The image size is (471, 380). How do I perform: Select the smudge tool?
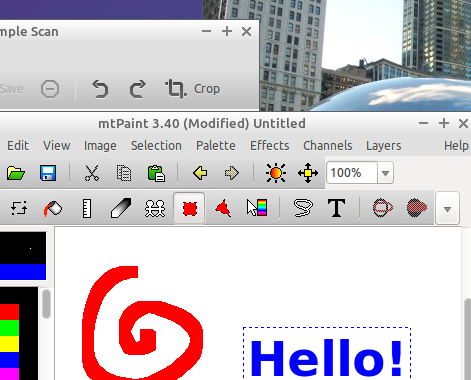(121, 209)
